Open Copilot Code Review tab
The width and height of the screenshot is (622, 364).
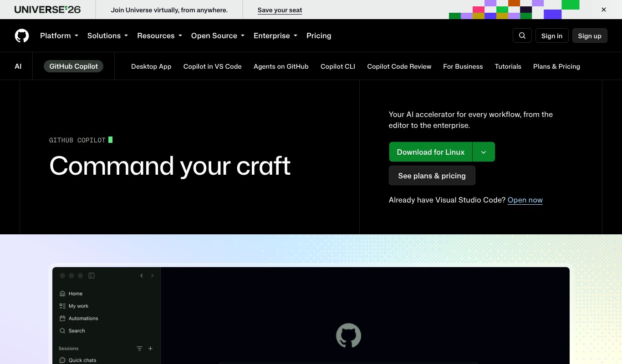click(x=399, y=66)
